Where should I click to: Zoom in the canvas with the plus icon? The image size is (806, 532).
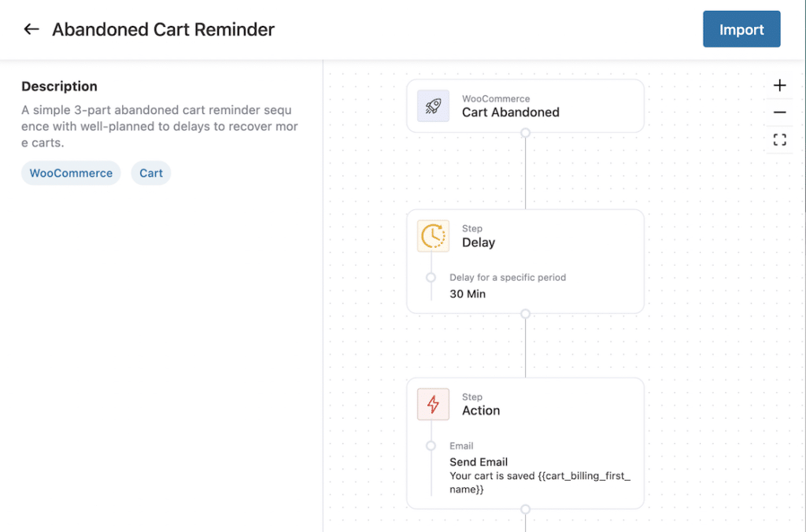click(779, 86)
